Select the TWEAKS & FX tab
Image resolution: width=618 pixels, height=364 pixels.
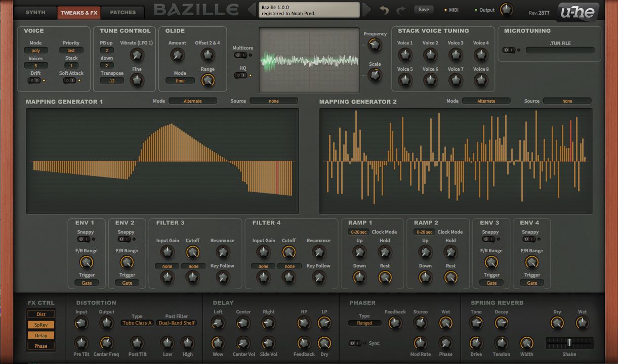pyautogui.click(x=78, y=13)
